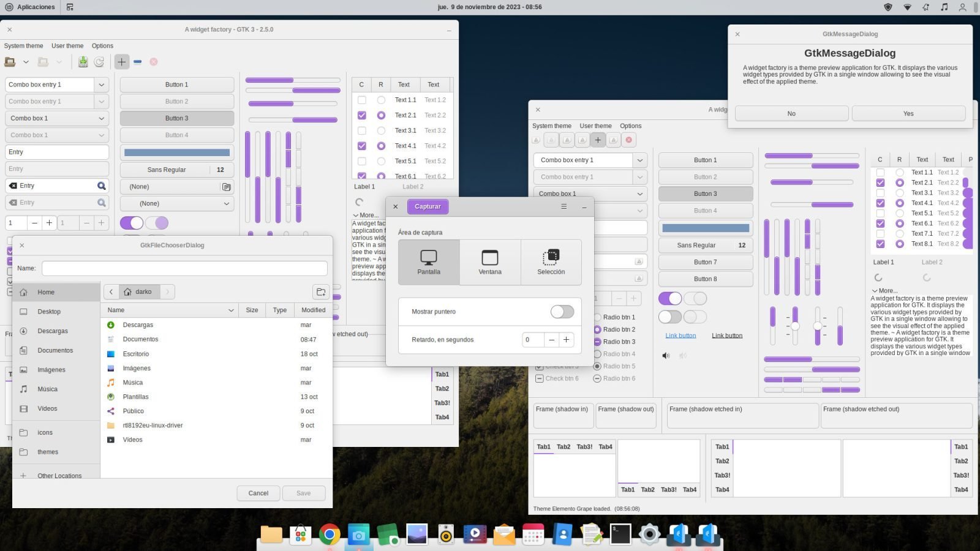Click the blue progress bar under Button 4
The image size is (980, 551).
(177, 152)
